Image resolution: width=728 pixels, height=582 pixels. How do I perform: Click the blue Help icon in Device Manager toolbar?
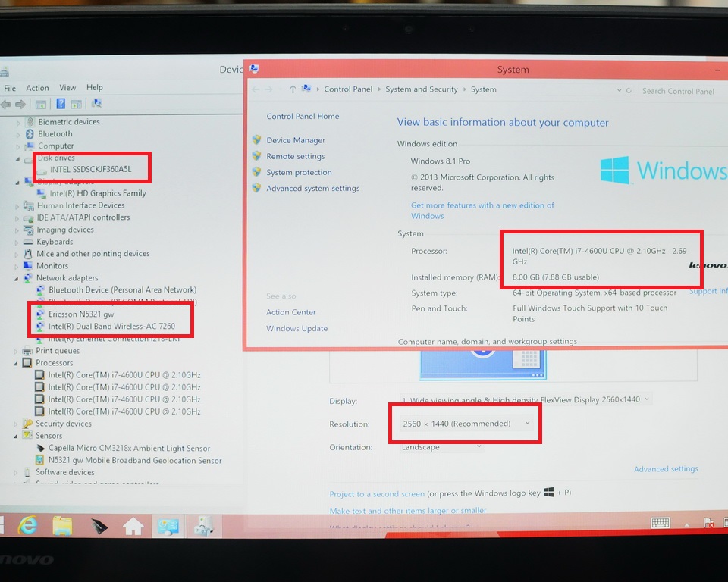tap(61, 104)
